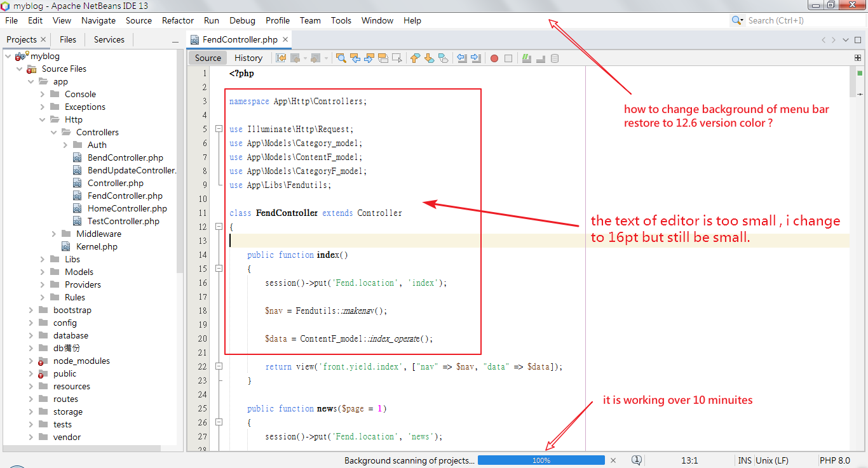Expand the Console folder

tap(42, 94)
